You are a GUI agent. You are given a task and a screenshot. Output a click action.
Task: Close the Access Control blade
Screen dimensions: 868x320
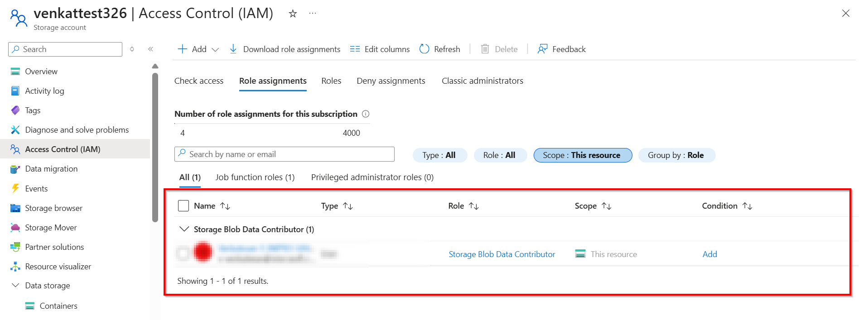point(845,14)
